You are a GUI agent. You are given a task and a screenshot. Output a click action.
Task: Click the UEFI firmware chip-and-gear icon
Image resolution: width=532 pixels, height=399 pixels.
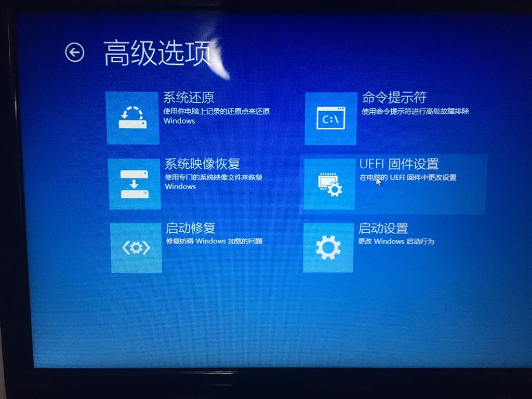[x=329, y=184]
